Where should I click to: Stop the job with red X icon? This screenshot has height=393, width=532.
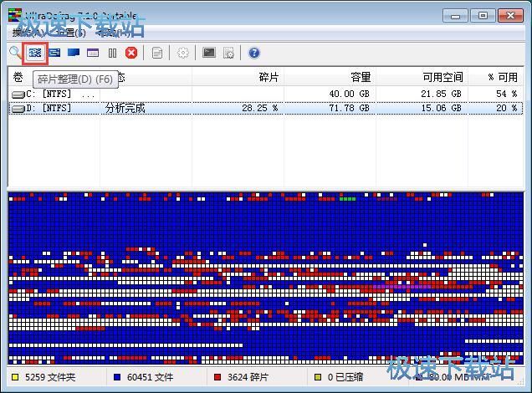coord(131,53)
